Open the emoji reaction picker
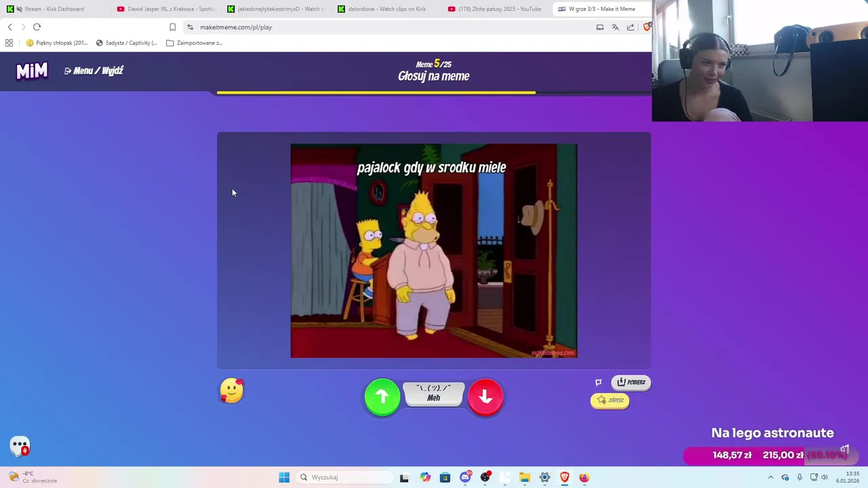 (x=231, y=391)
